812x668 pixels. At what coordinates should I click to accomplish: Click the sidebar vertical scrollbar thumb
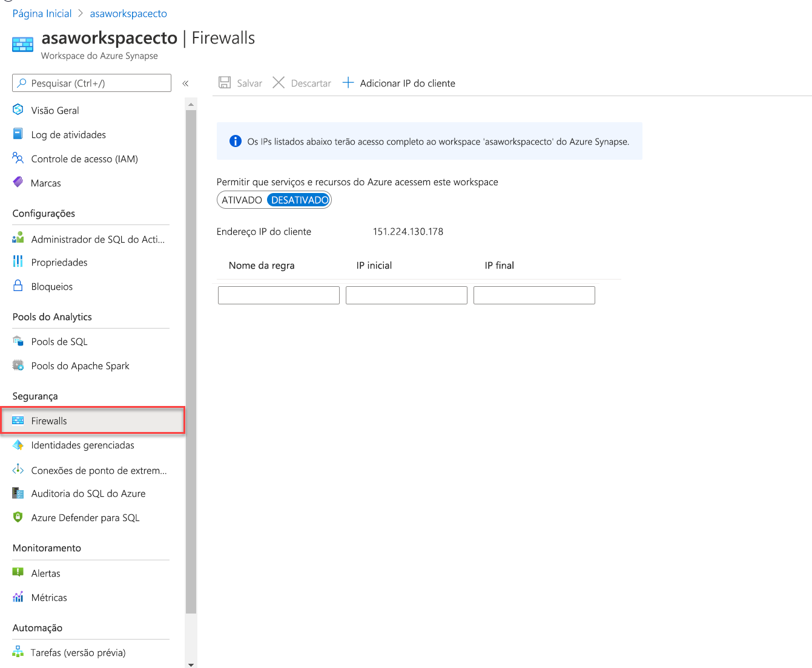point(191,361)
